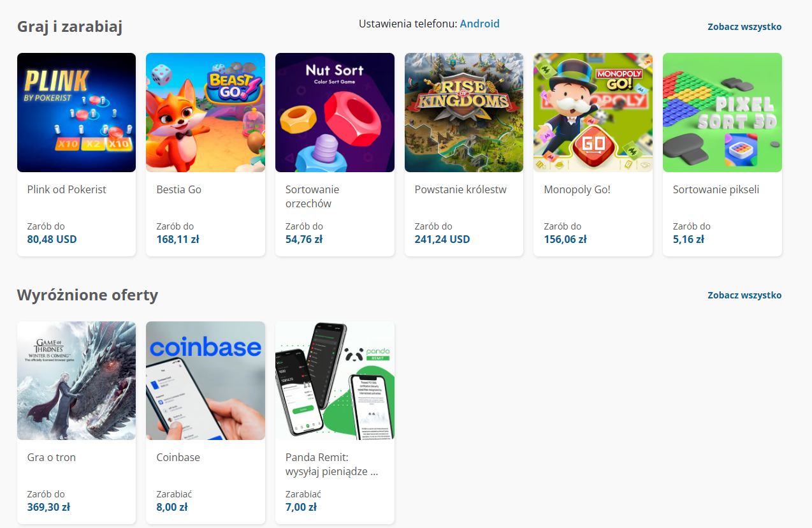Click the Monopoly Go! game image
812x528 pixels.
(593, 112)
